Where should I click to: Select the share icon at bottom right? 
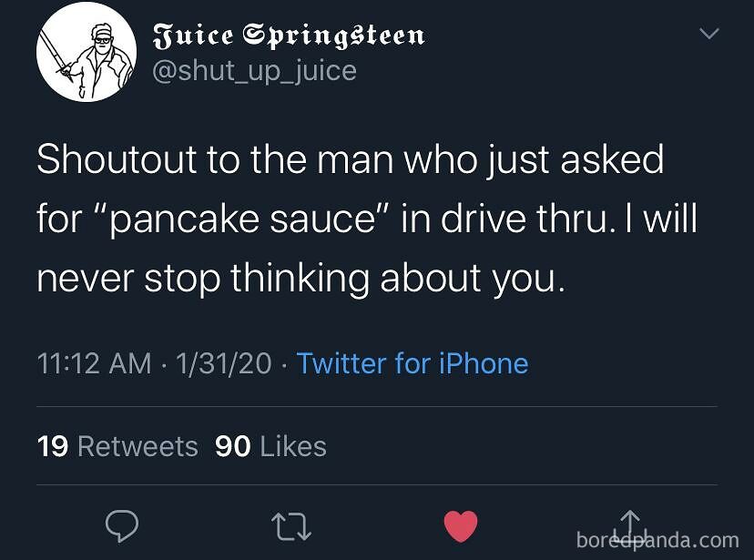coord(628,524)
